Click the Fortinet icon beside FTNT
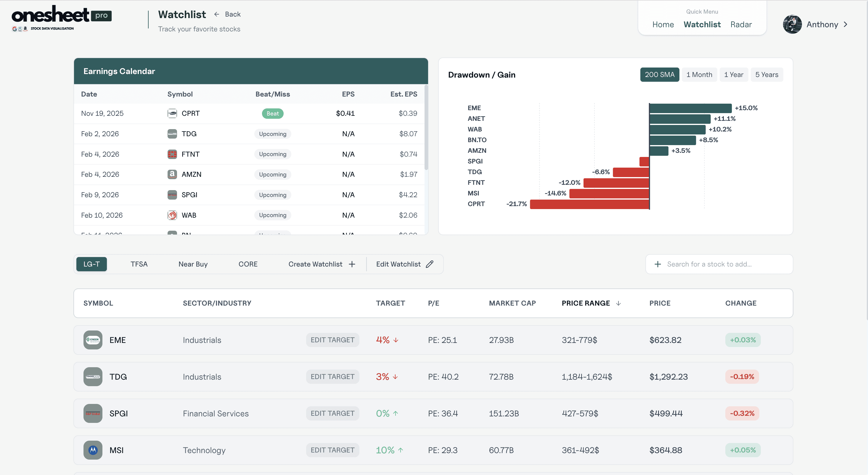The height and width of the screenshot is (475, 868). 172,154
